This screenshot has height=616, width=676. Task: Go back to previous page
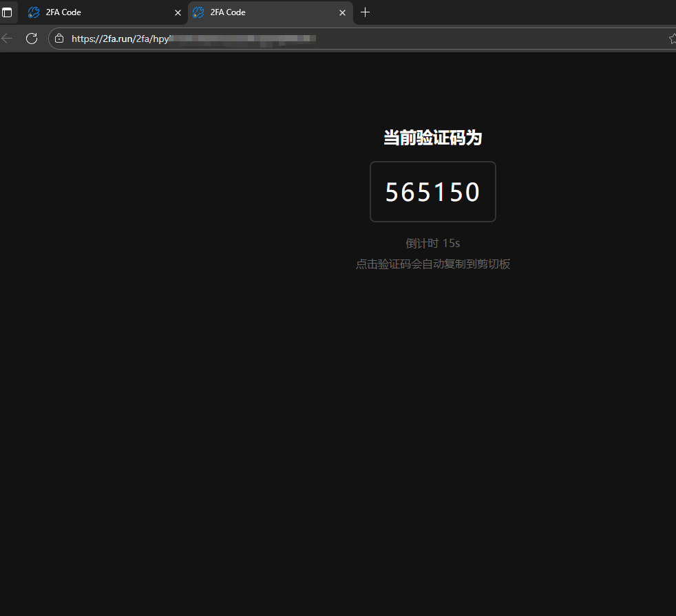click(x=7, y=39)
